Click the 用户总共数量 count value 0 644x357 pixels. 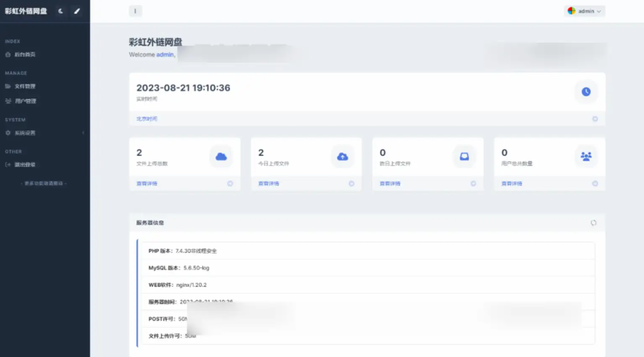click(x=504, y=153)
